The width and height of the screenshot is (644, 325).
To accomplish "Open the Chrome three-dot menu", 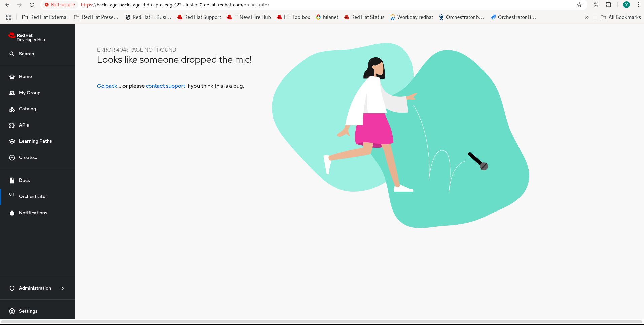I will click(x=639, y=5).
